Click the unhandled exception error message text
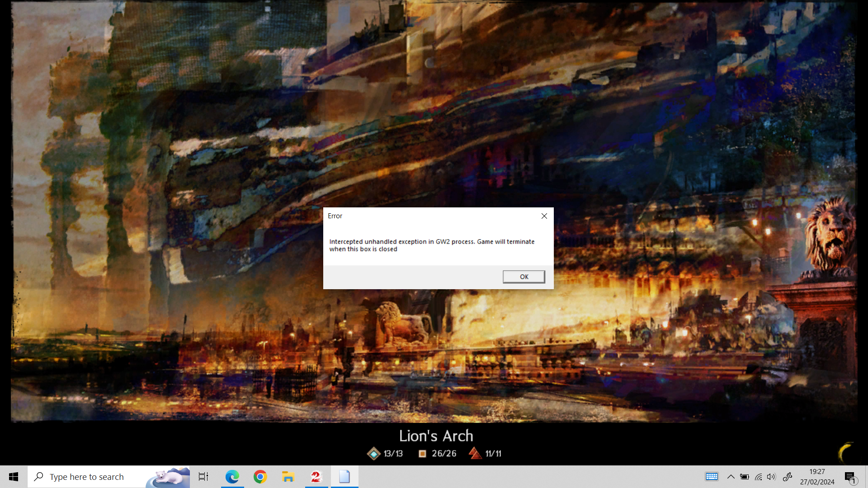The image size is (868, 488). click(x=432, y=245)
